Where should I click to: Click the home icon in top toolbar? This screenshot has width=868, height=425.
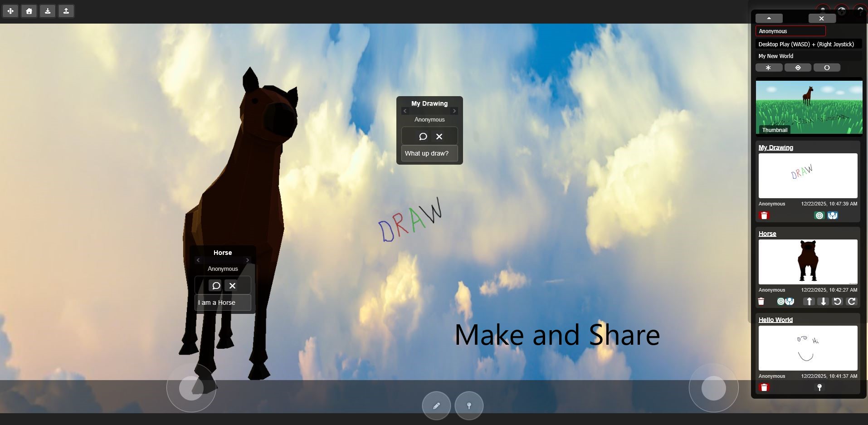click(29, 11)
